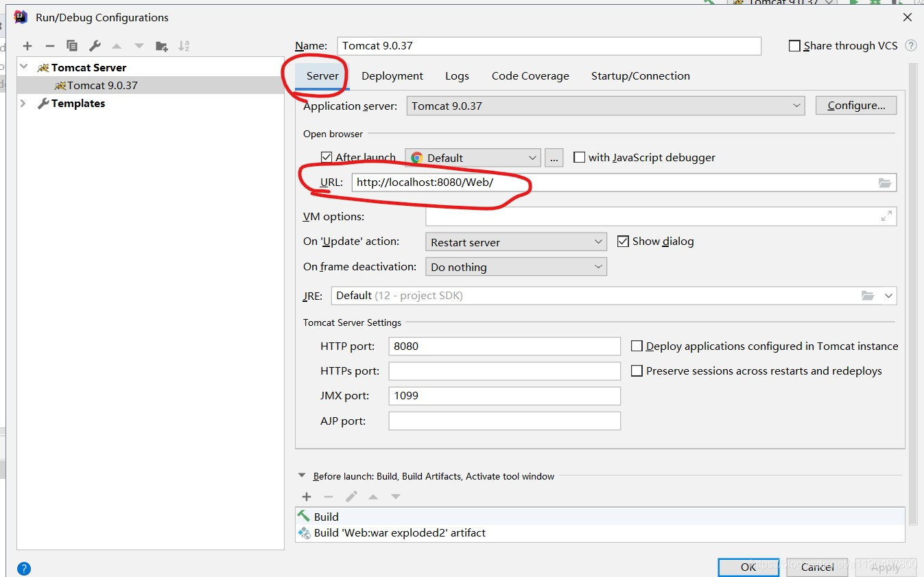Open the browser Default dropdown
Viewport: 924px width, 577px height.
pyautogui.click(x=473, y=158)
